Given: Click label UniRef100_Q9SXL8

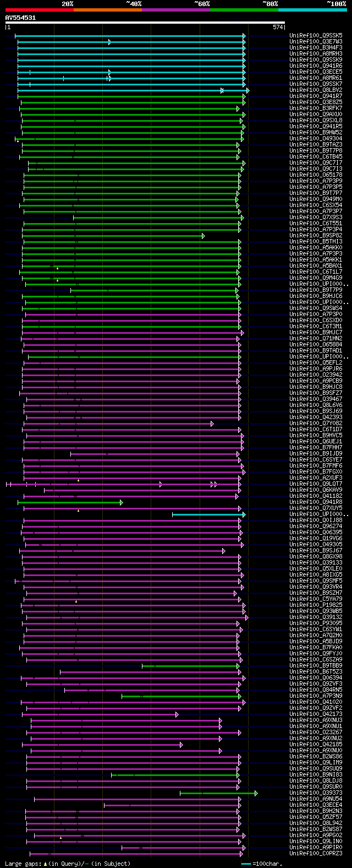Looking at the screenshot, I should tap(316, 120).
